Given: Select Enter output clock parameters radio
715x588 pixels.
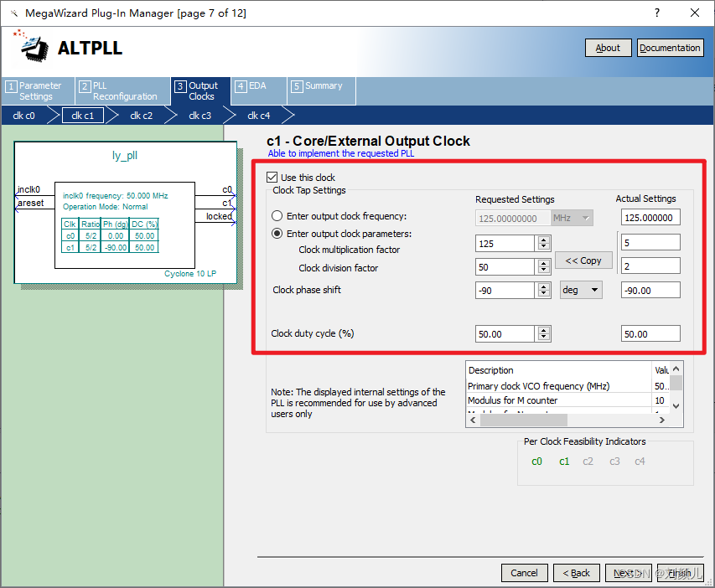Looking at the screenshot, I should (x=277, y=234).
